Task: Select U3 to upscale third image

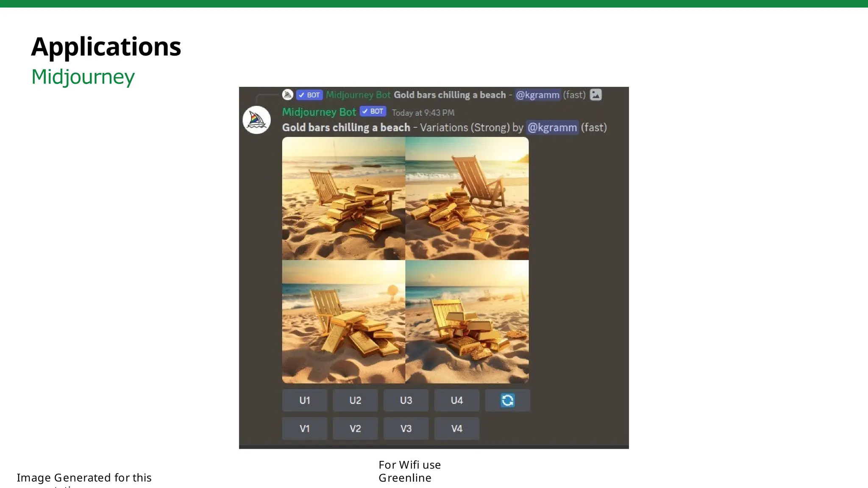Action: (x=406, y=400)
